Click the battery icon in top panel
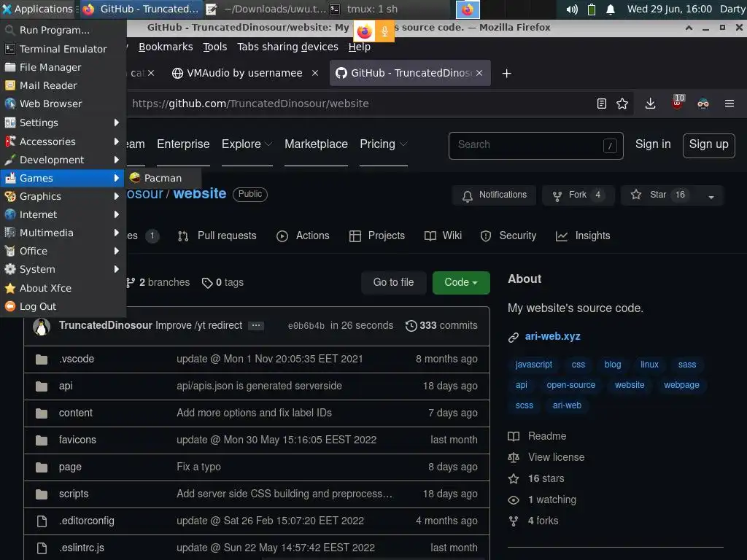Viewport: 747px width, 560px height. [591, 9]
